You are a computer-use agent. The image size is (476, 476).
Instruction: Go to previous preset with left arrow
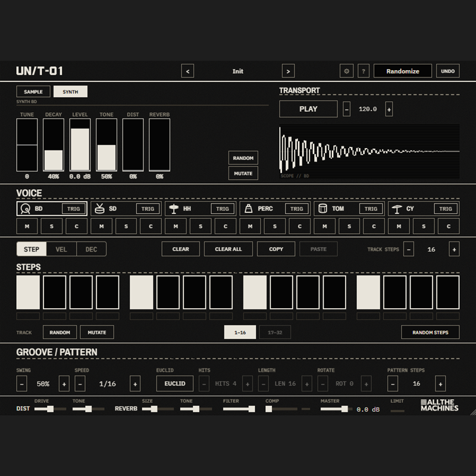click(x=187, y=71)
